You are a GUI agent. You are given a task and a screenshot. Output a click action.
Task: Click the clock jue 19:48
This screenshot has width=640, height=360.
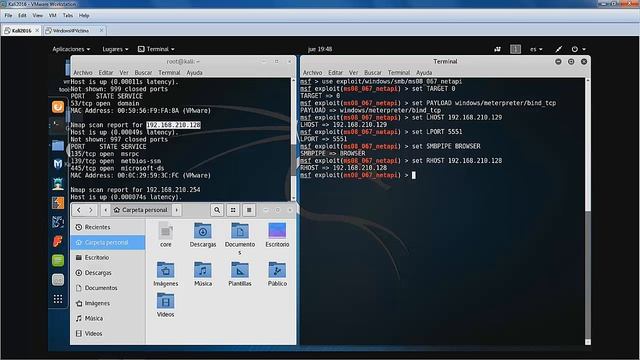coord(320,49)
